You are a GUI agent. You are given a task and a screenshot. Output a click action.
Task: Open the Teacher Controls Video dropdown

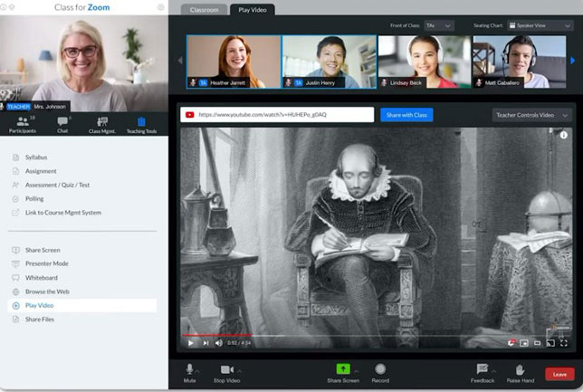tap(529, 115)
